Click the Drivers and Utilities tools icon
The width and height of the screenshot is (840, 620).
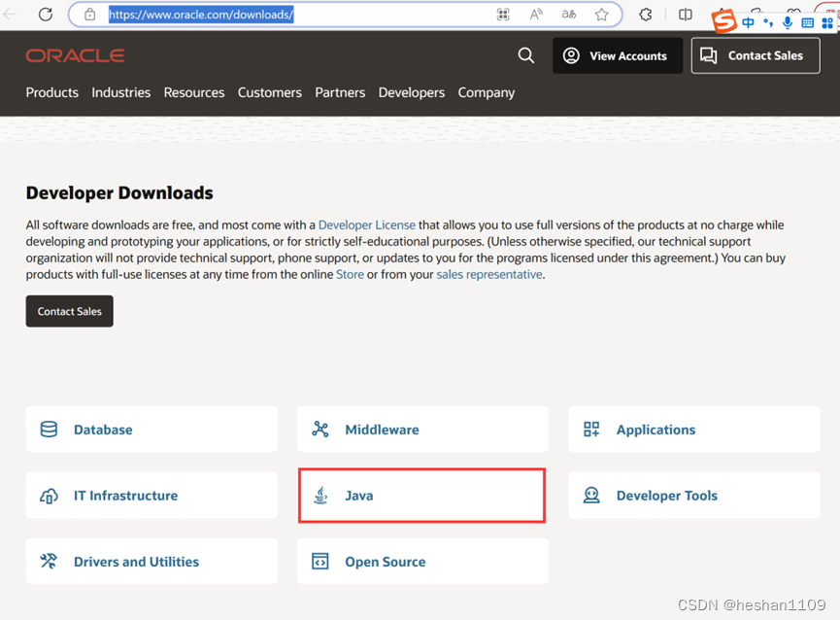49,561
